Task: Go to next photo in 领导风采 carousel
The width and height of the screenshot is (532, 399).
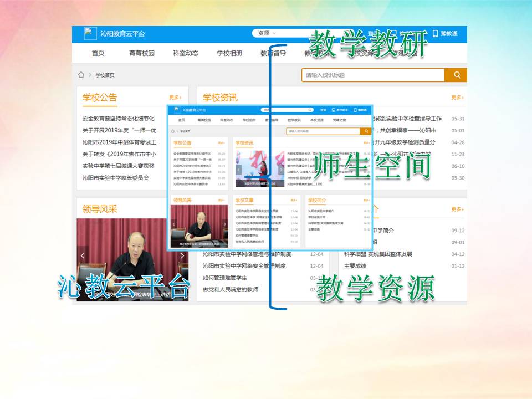Action: point(182,256)
